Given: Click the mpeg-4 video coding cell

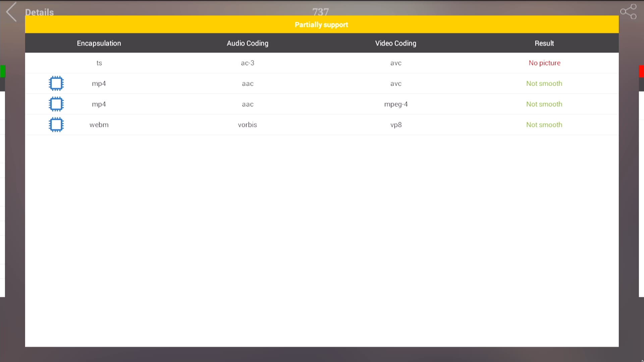Looking at the screenshot, I should point(395,104).
